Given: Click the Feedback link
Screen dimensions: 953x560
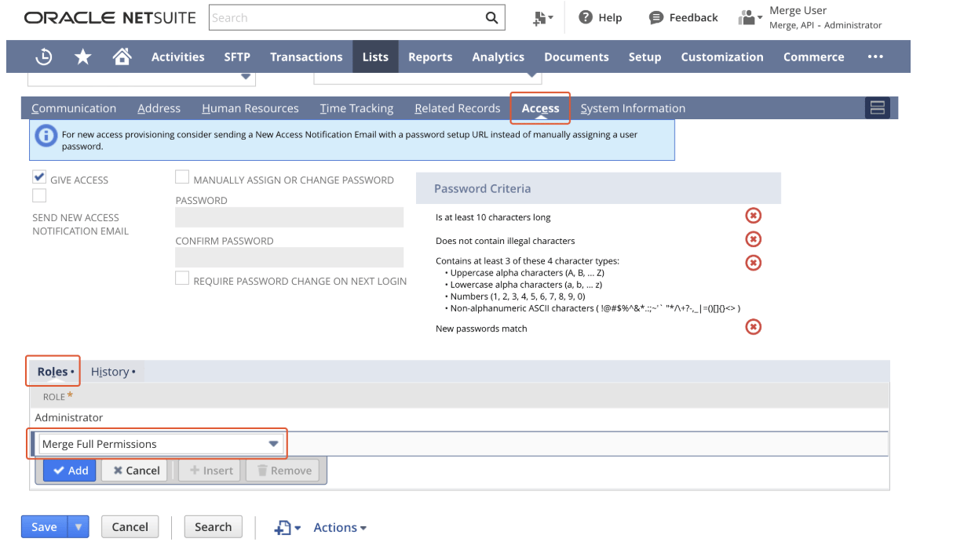Looking at the screenshot, I should [x=693, y=17].
